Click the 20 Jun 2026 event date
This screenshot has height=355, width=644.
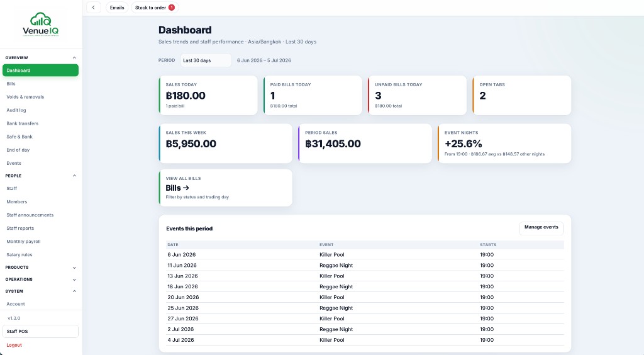183,298
